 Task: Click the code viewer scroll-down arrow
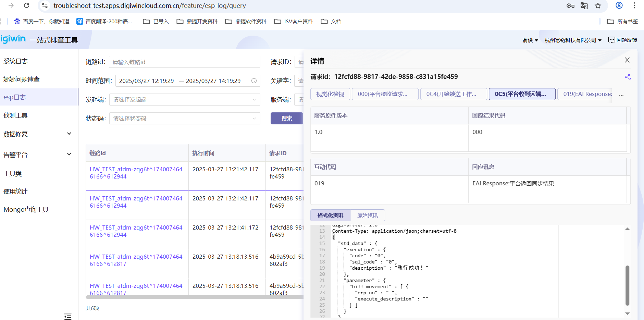coord(627,313)
